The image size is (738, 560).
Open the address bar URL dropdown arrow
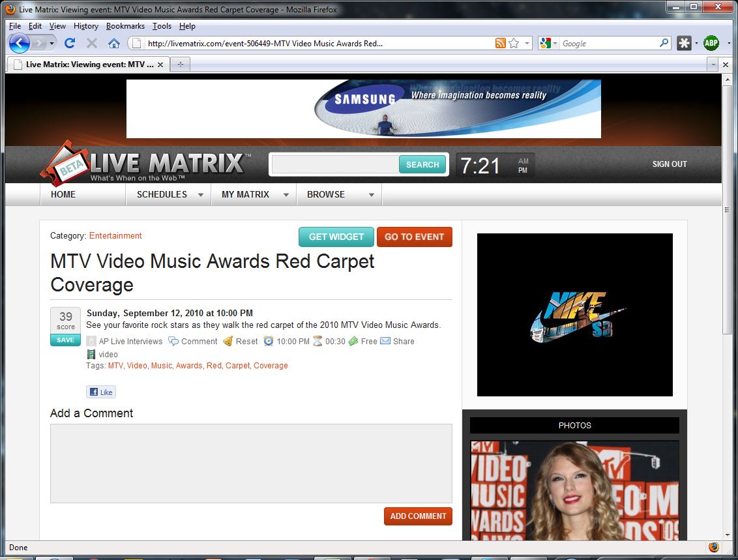click(527, 43)
